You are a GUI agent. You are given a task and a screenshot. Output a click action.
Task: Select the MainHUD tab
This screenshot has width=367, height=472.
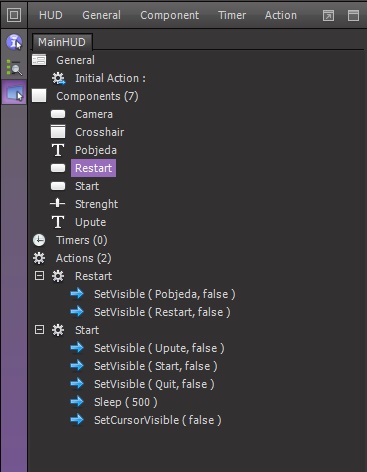click(x=62, y=42)
